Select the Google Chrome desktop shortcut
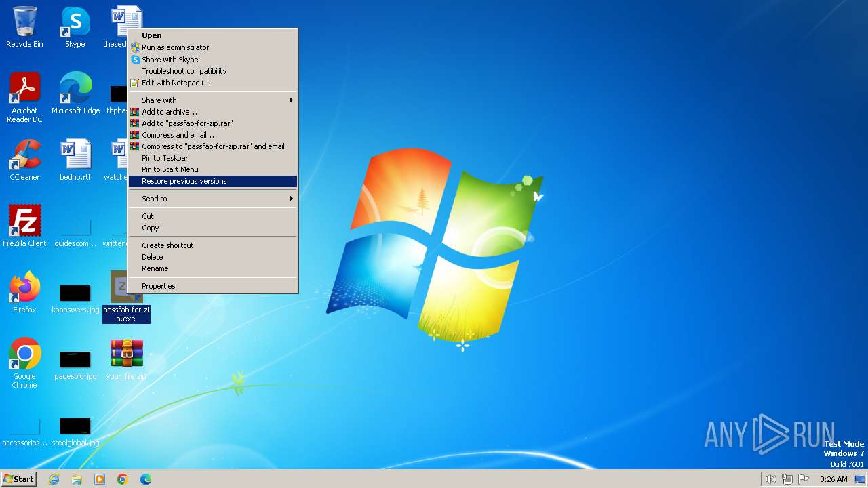This screenshot has height=488, width=868. (24, 363)
